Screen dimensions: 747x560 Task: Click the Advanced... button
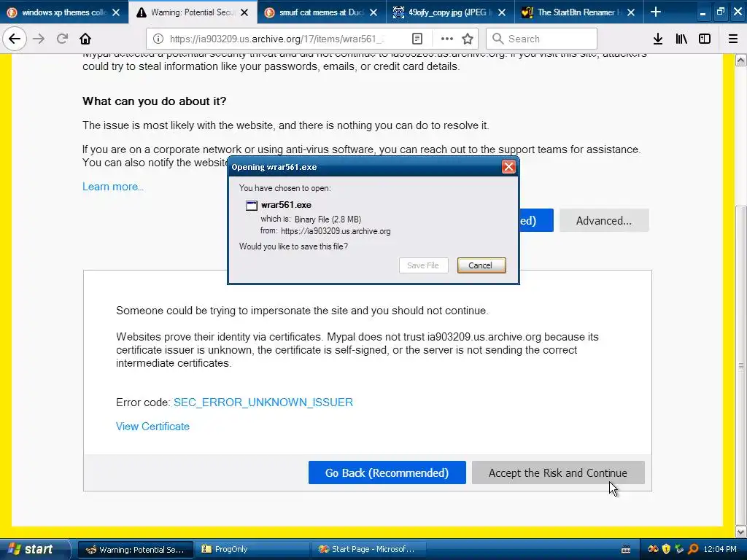[603, 220]
